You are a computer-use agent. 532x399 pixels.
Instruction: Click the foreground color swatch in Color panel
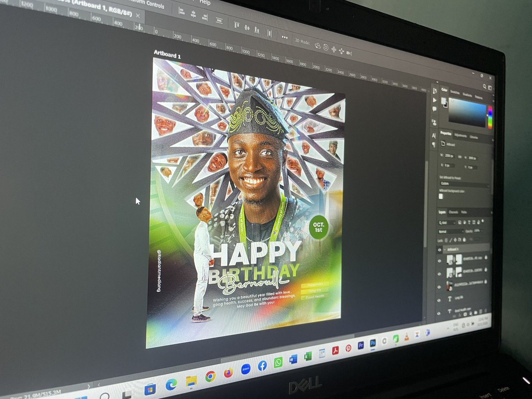443,100
